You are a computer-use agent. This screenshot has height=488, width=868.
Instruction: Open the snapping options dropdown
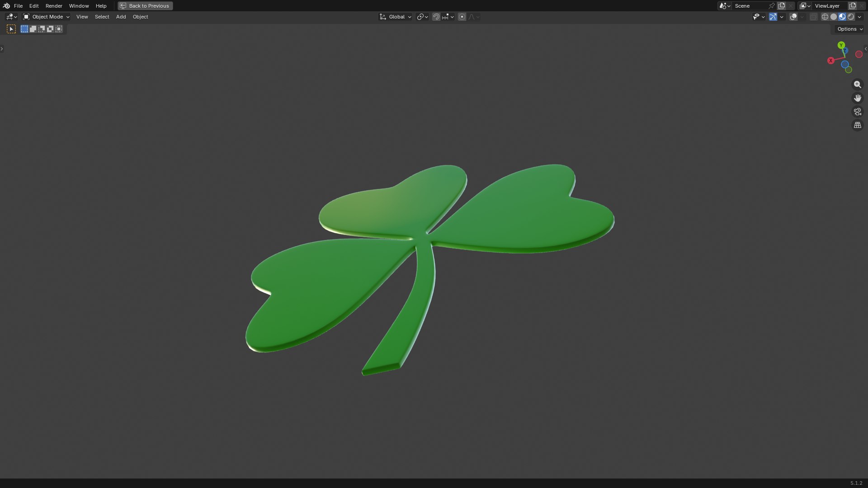[x=448, y=17]
